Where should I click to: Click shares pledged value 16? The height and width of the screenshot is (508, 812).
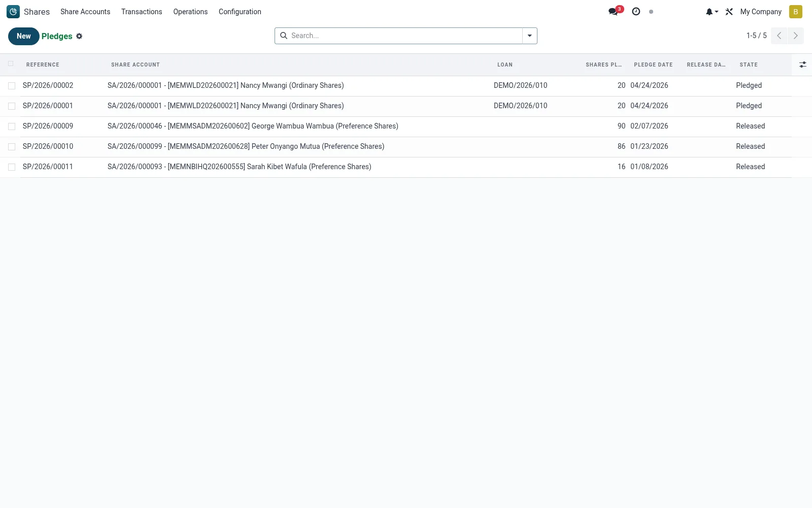click(621, 167)
